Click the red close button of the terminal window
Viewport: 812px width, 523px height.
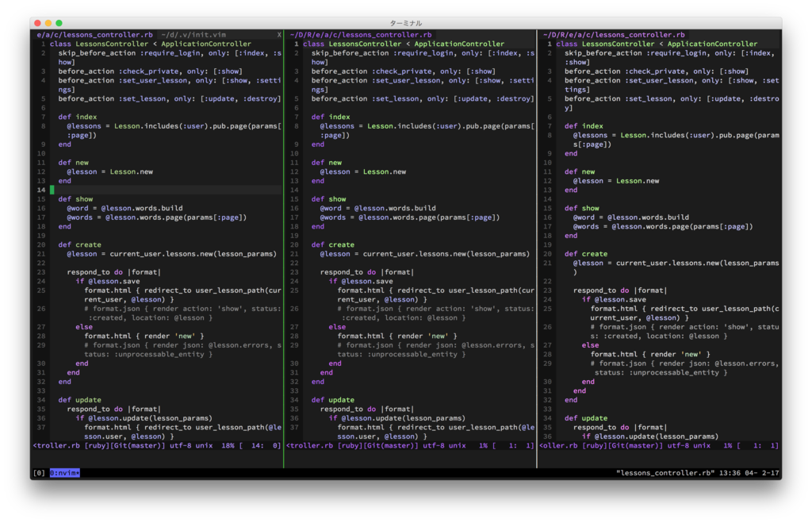tap(37, 23)
